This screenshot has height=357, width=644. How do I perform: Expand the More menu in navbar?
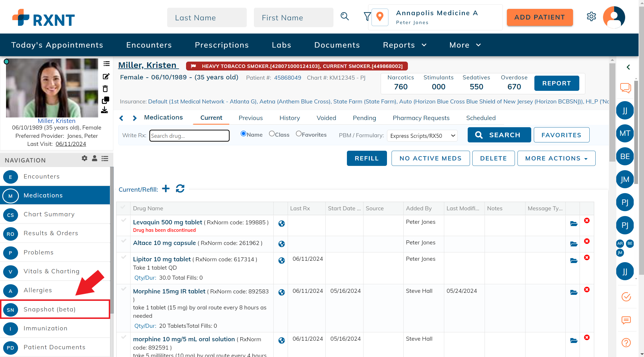click(x=465, y=45)
